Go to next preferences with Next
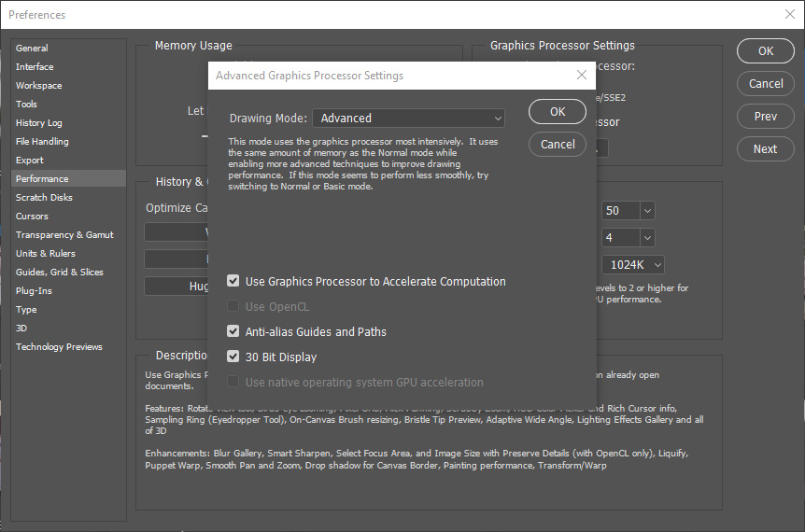This screenshot has width=805, height=532. [x=766, y=148]
